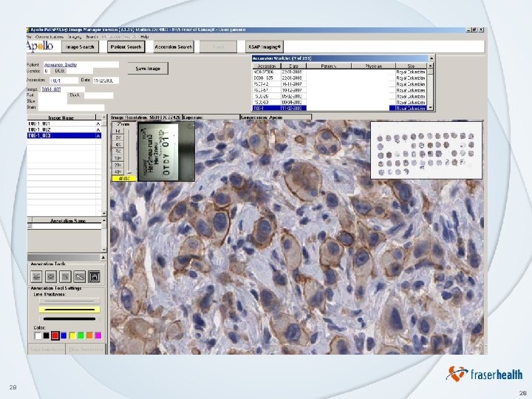Set zoom to Fit
This screenshot has height=399, width=532.
[118, 131]
